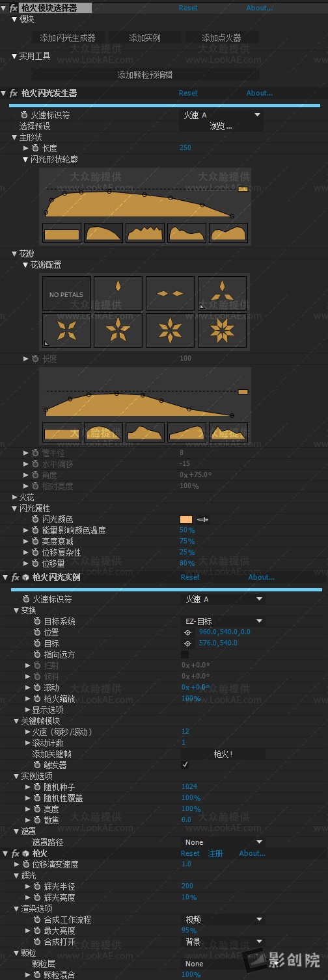Select the single-petal configuration
Image resolution: width=328 pixels, height=980 pixels.
118,293
